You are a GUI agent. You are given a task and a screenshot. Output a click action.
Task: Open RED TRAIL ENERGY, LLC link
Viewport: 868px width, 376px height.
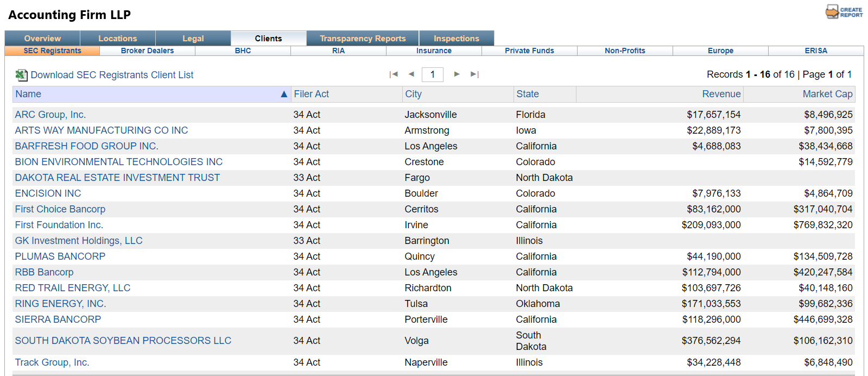coord(73,288)
